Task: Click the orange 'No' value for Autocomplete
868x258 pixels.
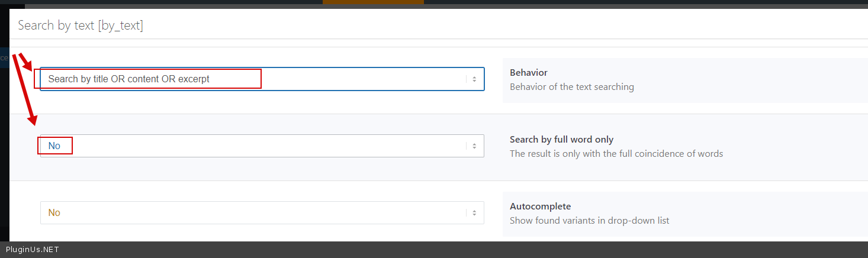Action: point(54,213)
